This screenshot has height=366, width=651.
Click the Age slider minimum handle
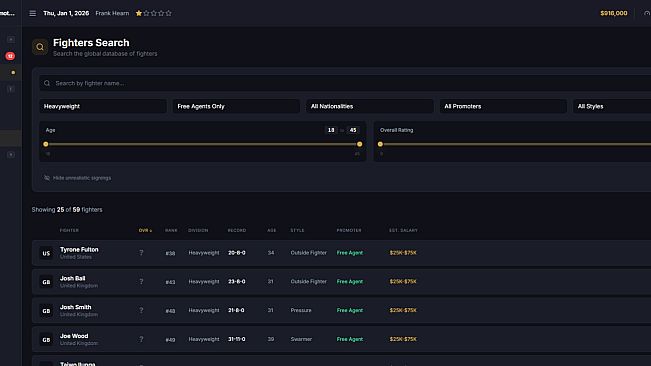(x=46, y=144)
